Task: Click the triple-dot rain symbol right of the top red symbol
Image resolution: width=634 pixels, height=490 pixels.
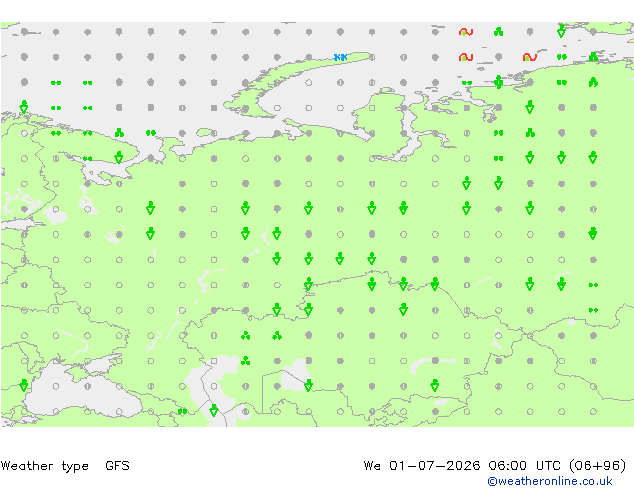Action: [498, 32]
